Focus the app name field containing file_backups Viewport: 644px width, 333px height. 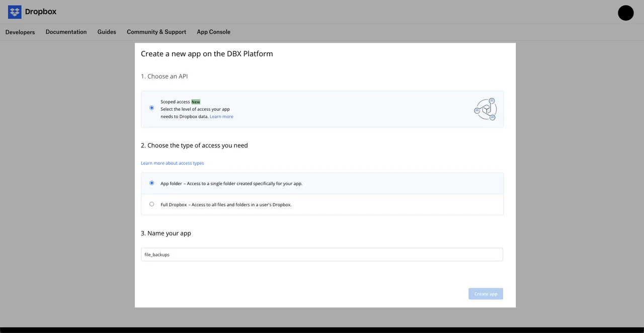[x=322, y=255]
